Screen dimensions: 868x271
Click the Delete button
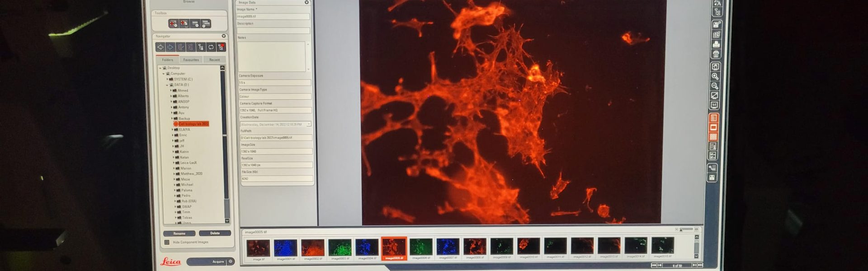tap(215, 233)
